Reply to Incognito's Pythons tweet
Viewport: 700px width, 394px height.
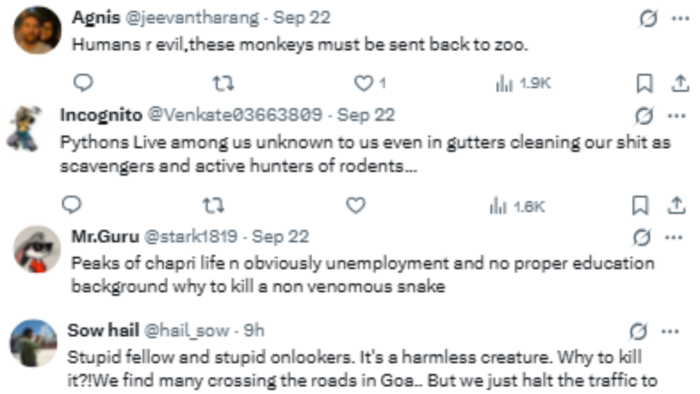point(71,205)
